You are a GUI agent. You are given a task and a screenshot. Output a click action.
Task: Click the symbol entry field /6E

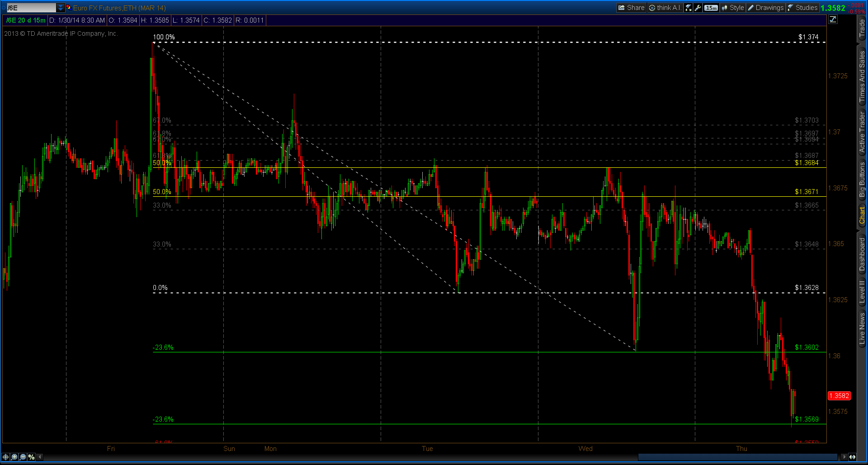click(31, 8)
